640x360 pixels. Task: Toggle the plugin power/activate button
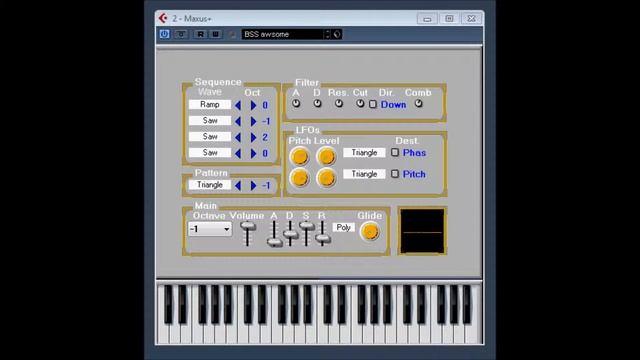(x=164, y=34)
